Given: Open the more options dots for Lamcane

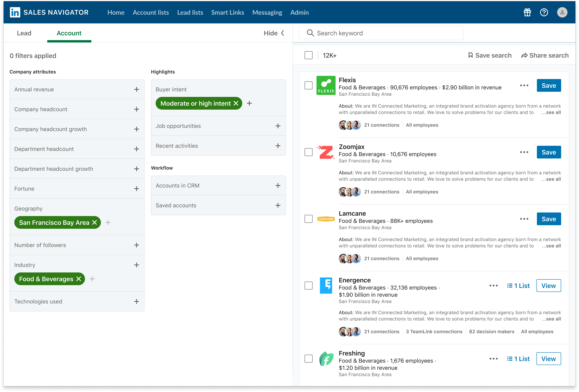Looking at the screenshot, I should point(524,219).
